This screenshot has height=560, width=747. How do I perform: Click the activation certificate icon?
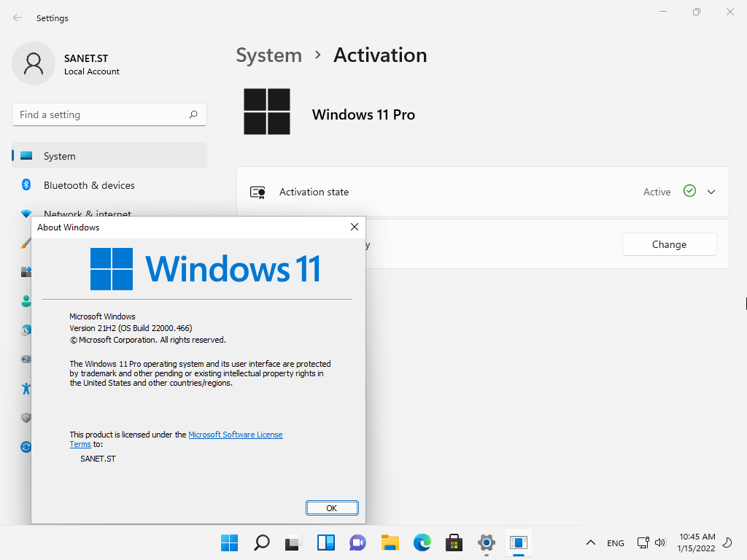pyautogui.click(x=258, y=192)
